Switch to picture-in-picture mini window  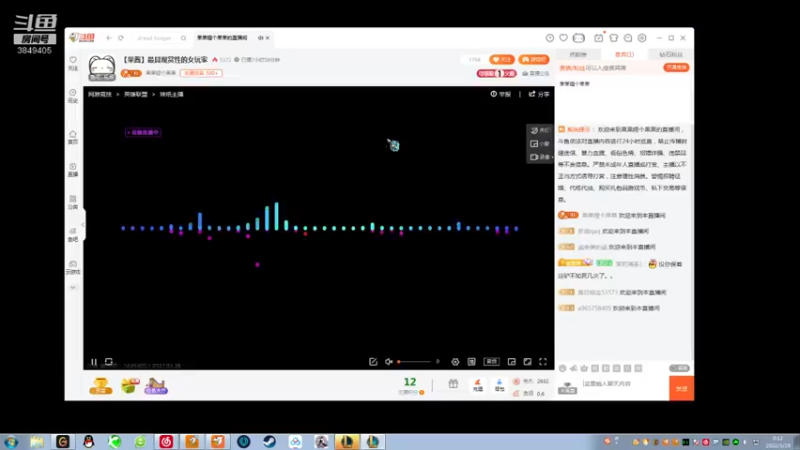512,362
